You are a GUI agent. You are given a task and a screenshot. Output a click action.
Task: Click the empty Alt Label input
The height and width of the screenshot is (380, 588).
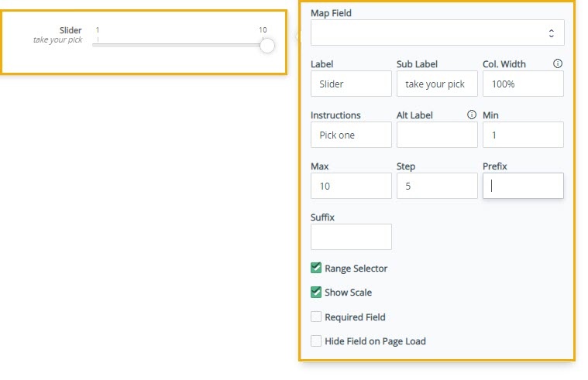[x=437, y=135]
